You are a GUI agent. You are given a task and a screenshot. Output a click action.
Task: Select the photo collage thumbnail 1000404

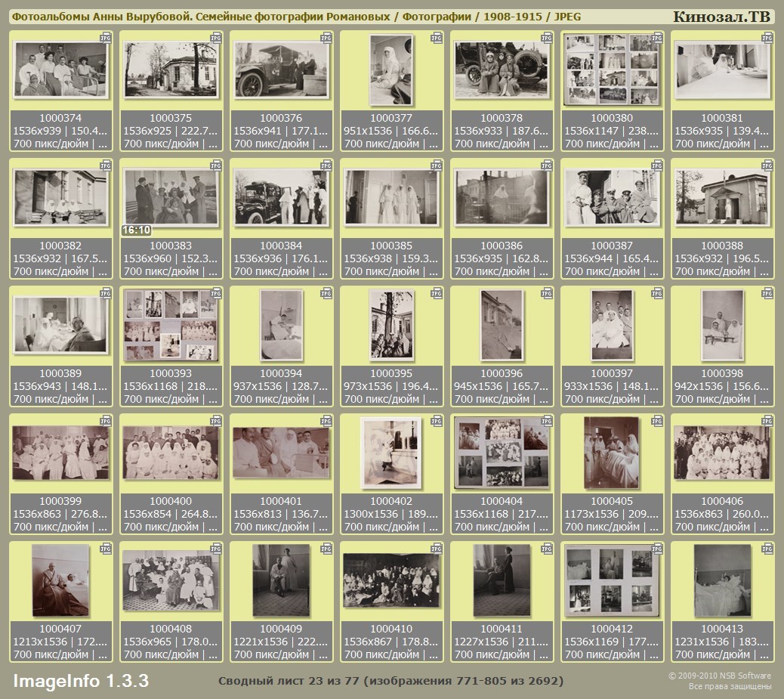[502, 452]
